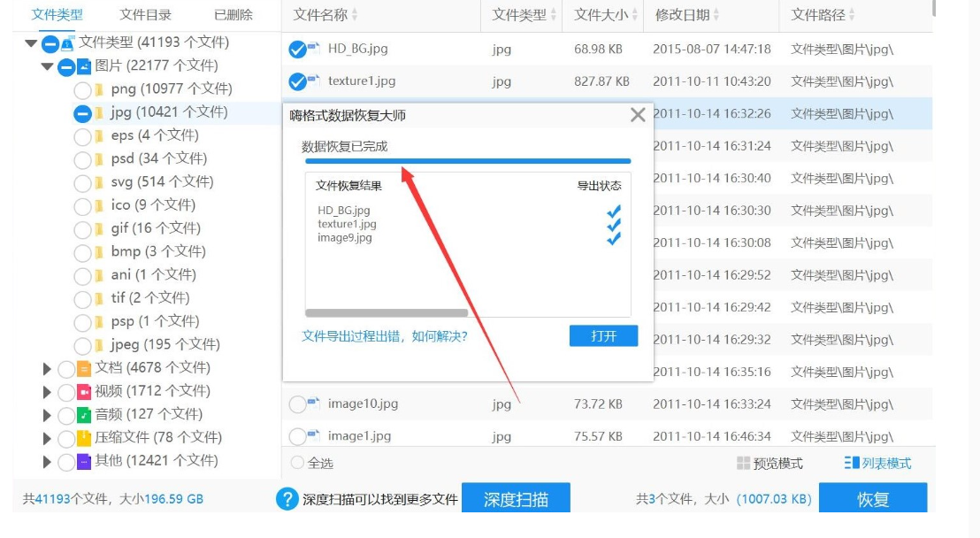The image size is (980, 538).
Task: Click the folder icon next to psd
Action: [99, 159]
